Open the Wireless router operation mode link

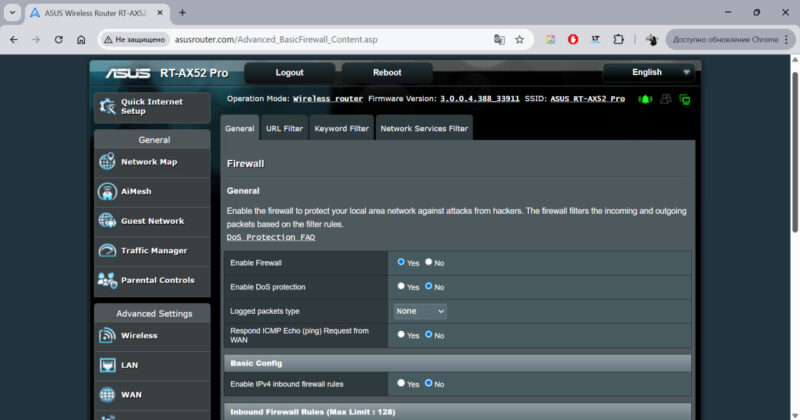point(328,98)
